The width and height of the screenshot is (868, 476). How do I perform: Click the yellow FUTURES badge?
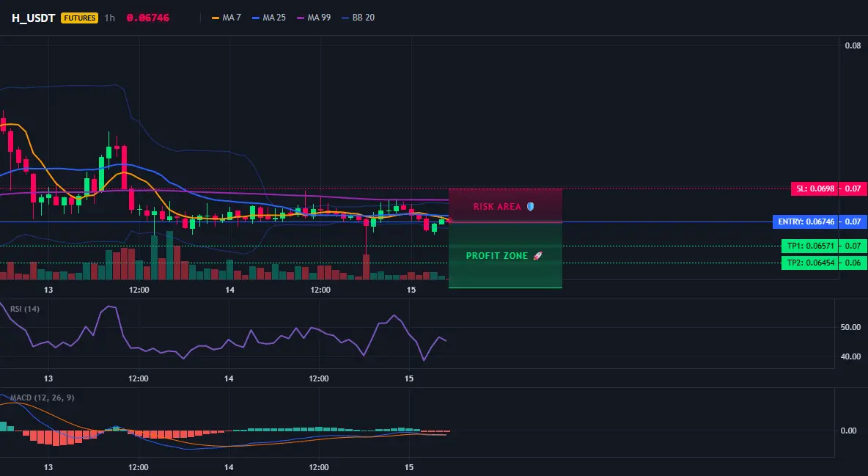click(80, 18)
